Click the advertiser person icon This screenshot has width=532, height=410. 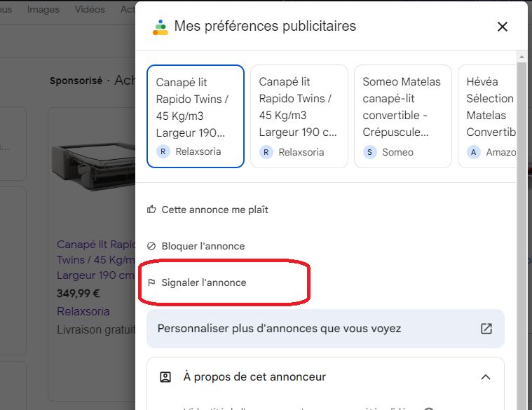(165, 377)
